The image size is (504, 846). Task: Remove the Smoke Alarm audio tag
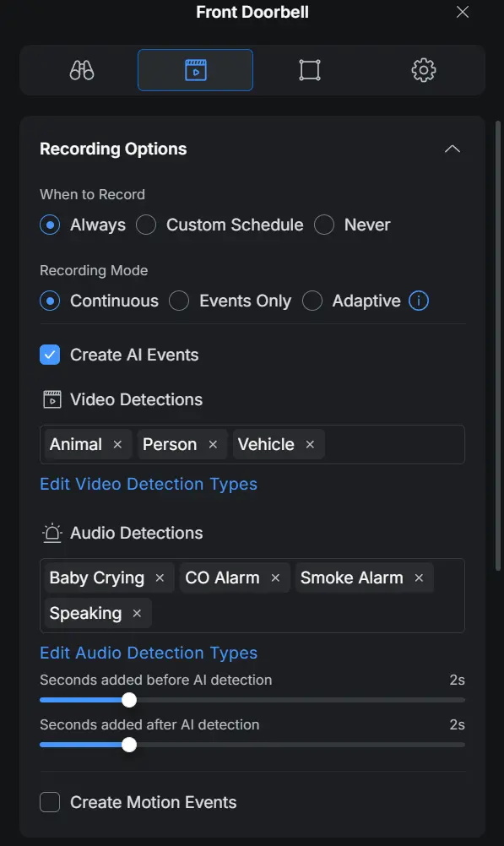click(x=420, y=578)
